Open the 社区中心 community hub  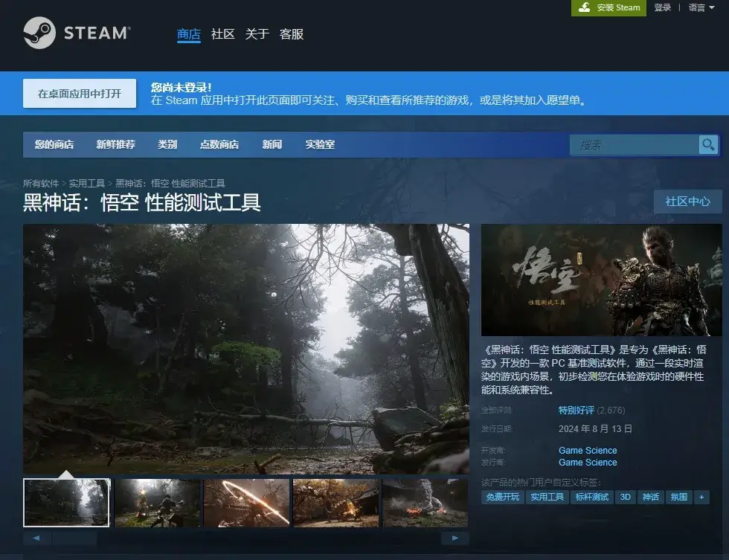[687, 202]
